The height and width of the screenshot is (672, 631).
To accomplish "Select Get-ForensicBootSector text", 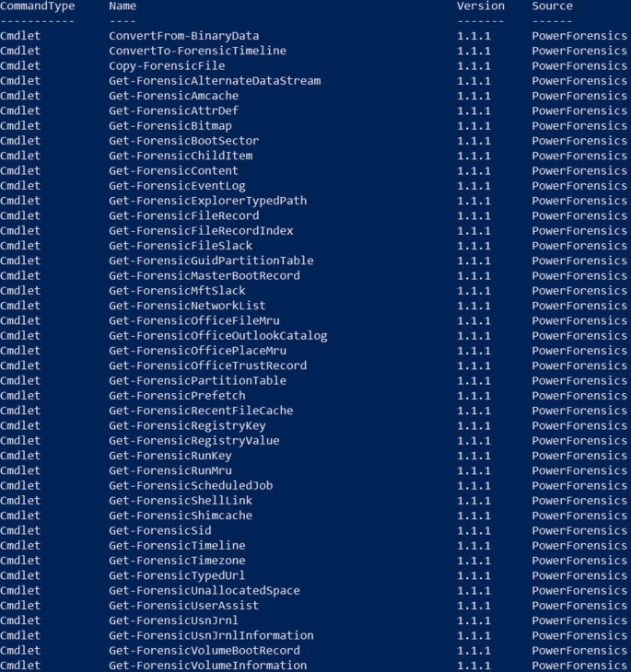I will coord(183,141).
